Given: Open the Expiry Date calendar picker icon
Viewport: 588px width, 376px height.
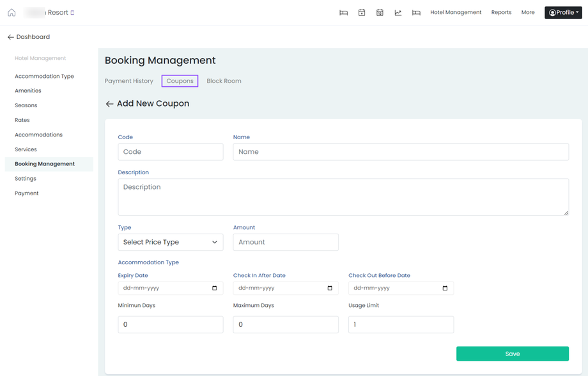Looking at the screenshot, I should [x=214, y=288].
